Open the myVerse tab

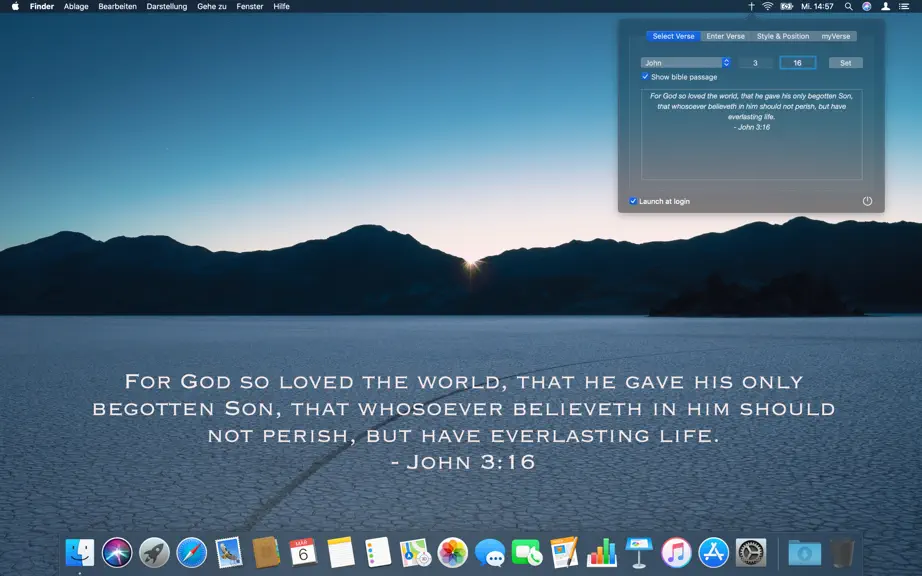click(836, 36)
